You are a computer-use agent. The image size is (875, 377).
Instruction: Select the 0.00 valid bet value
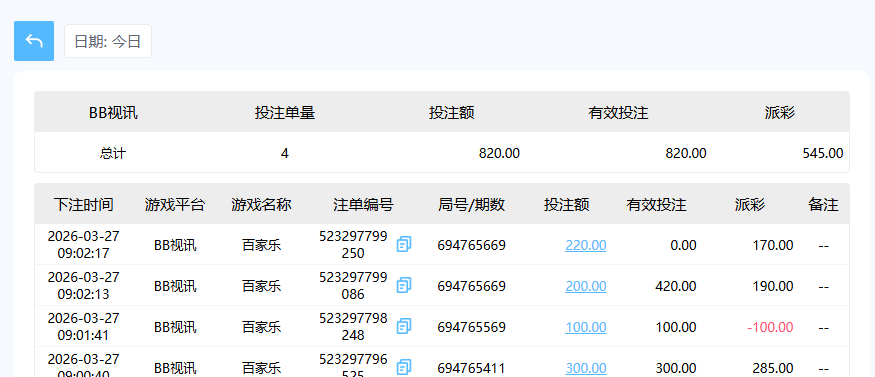[x=684, y=245]
